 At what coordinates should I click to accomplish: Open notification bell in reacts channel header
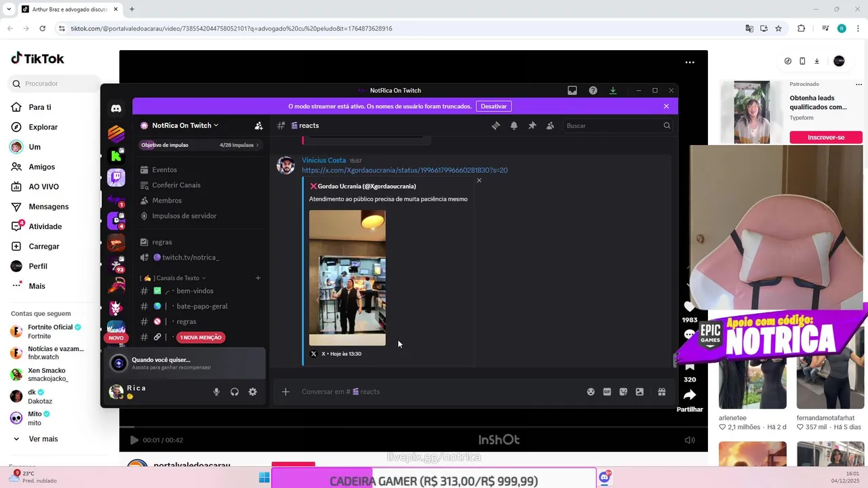click(514, 125)
